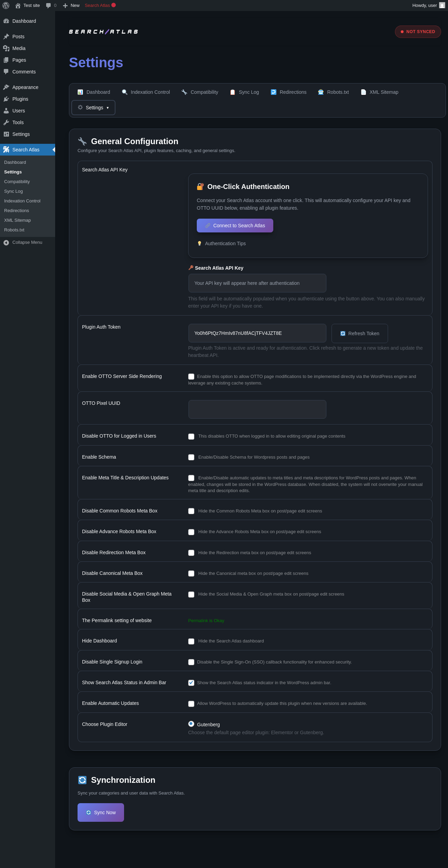Click the Media icon in sidebar
The width and height of the screenshot is (448, 868).
(6, 48)
